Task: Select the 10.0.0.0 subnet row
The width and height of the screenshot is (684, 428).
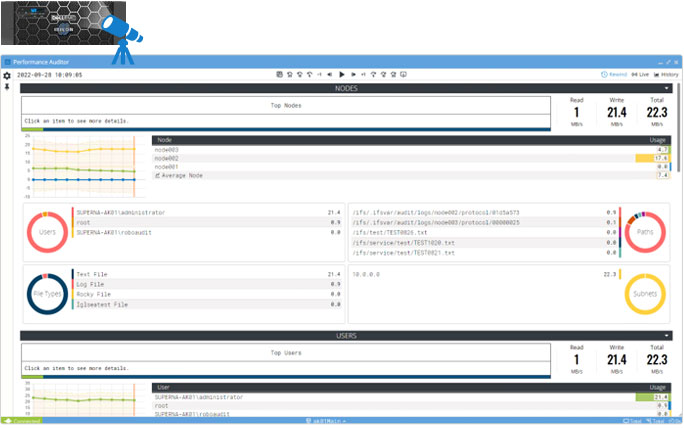Action: [x=485, y=274]
